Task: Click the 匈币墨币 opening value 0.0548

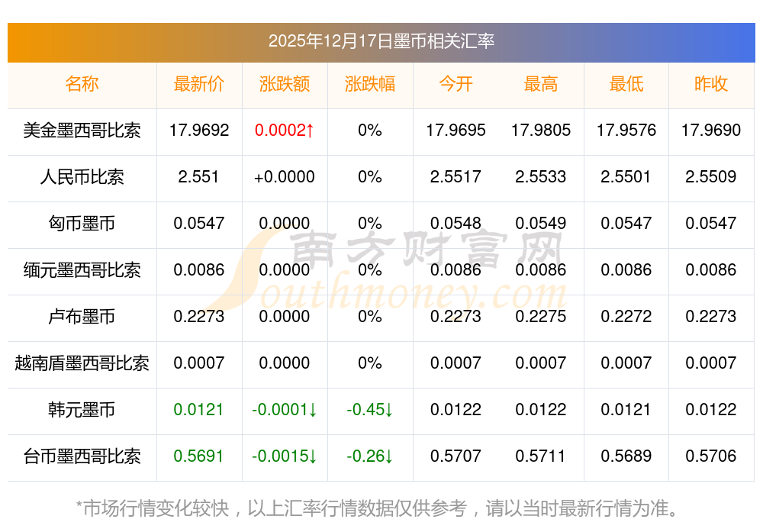Action: point(456,224)
